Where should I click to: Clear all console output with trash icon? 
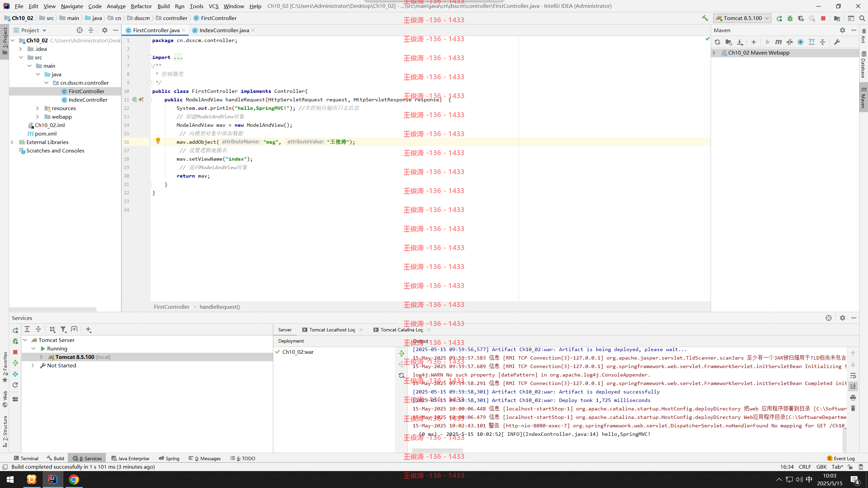(x=853, y=408)
